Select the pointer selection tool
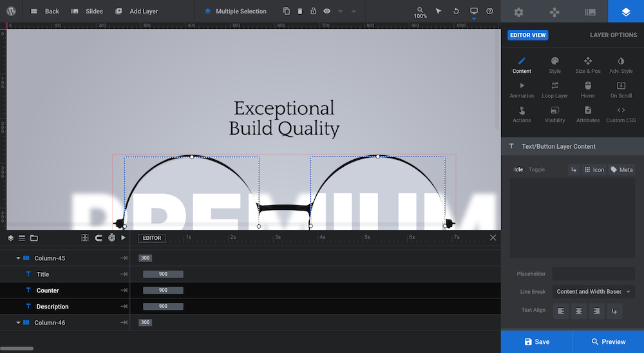 point(438,11)
